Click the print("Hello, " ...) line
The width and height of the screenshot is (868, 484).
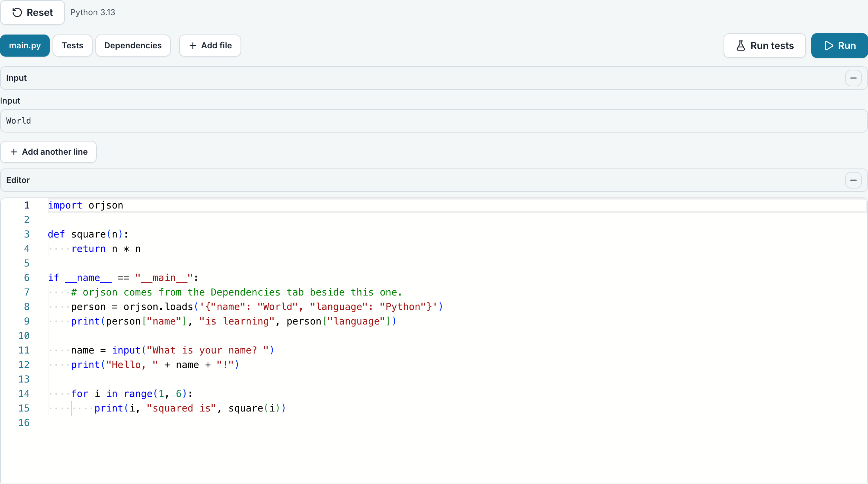coord(155,365)
